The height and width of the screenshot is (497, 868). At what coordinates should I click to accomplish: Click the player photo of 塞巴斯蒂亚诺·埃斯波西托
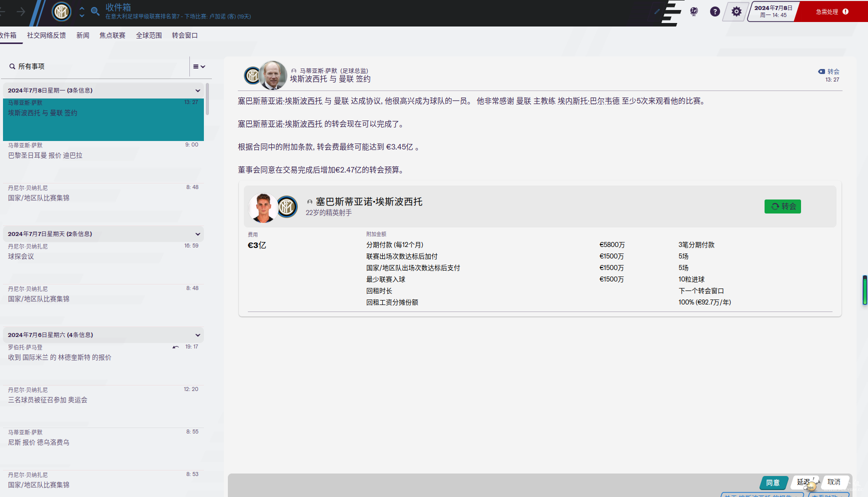click(263, 207)
